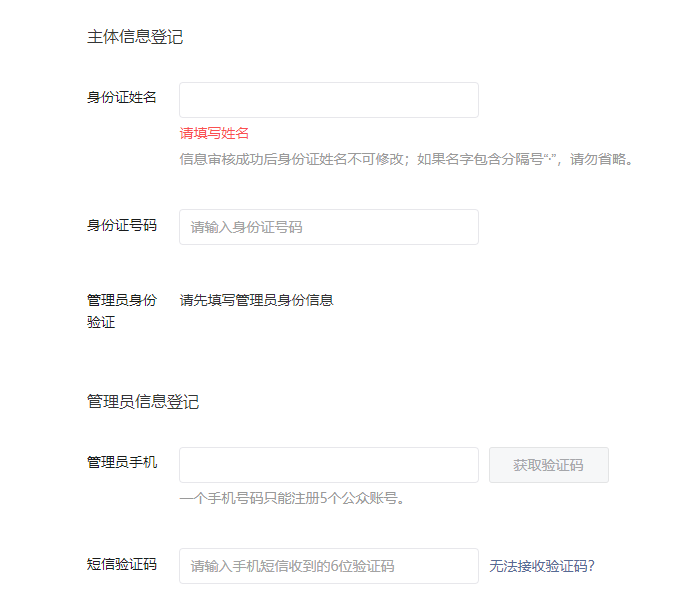The width and height of the screenshot is (685, 607).
Task: Click the 一个手机号码只能注册5个公众账号 hint
Action: coord(292,498)
